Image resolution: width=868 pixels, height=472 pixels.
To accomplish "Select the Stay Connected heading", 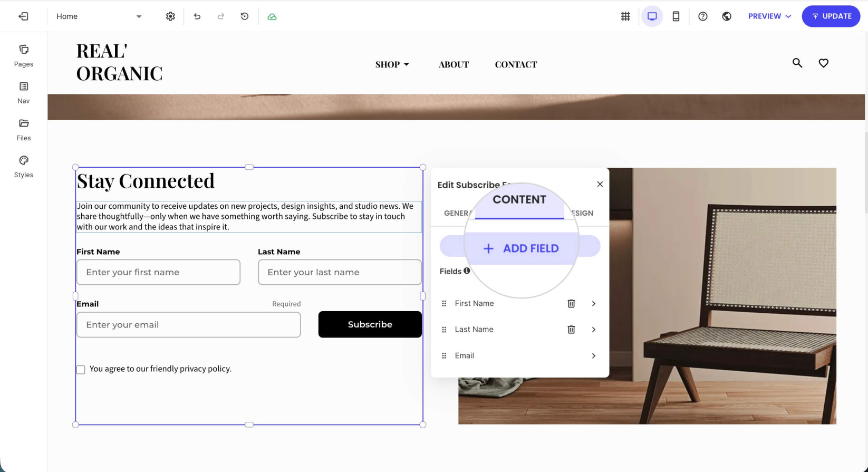I will click(146, 181).
